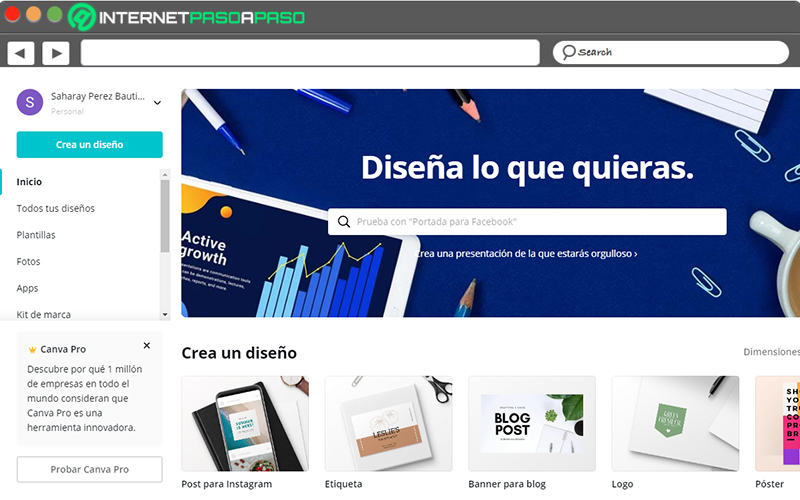Screen dimensions: 800x500
Task: Open the Etiqueta design thumbnail
Action: [x=388, y=423]
